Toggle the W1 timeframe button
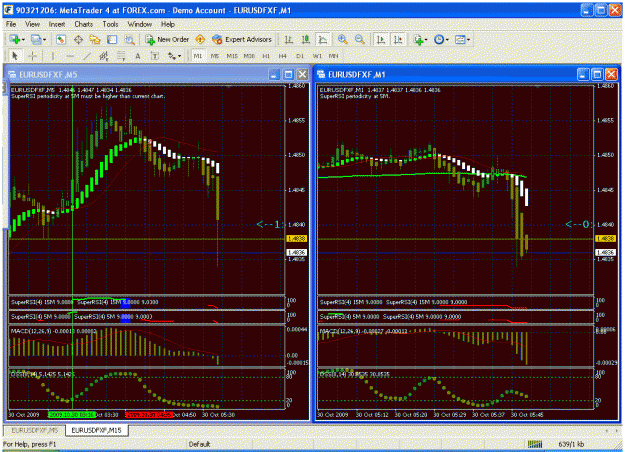 click(317, 56)
